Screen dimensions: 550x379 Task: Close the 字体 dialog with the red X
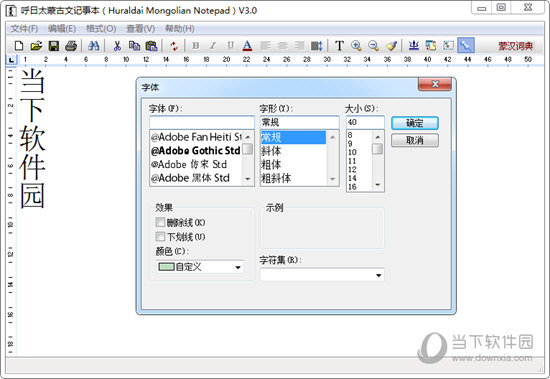pos(435,84)
